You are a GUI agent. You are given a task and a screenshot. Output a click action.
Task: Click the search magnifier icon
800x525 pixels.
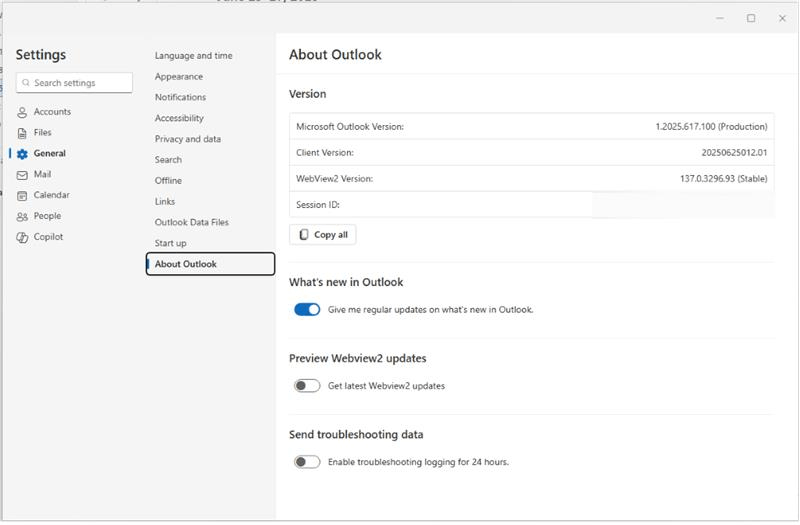26,83
